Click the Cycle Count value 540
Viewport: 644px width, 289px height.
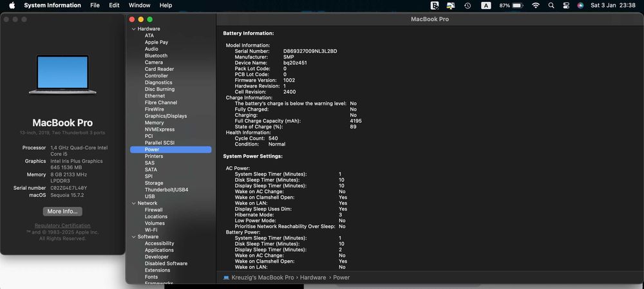(x=272, y=139)
